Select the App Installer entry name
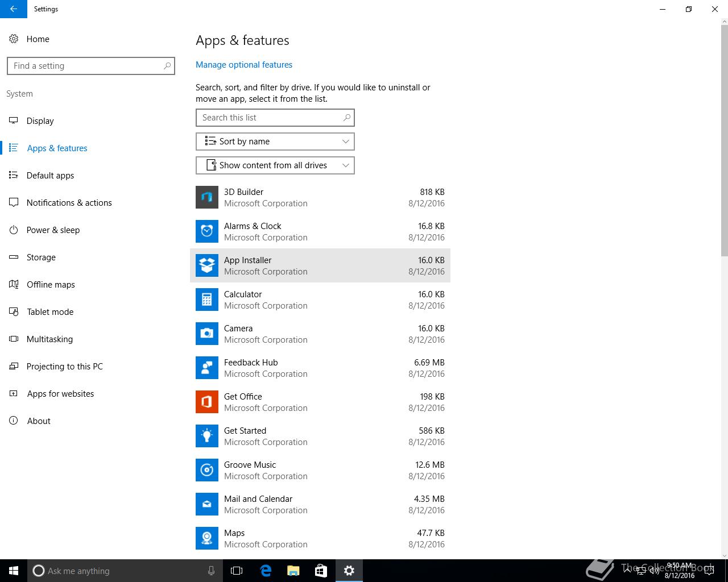This screenshot has height=582, width=728. pos(248,260)
